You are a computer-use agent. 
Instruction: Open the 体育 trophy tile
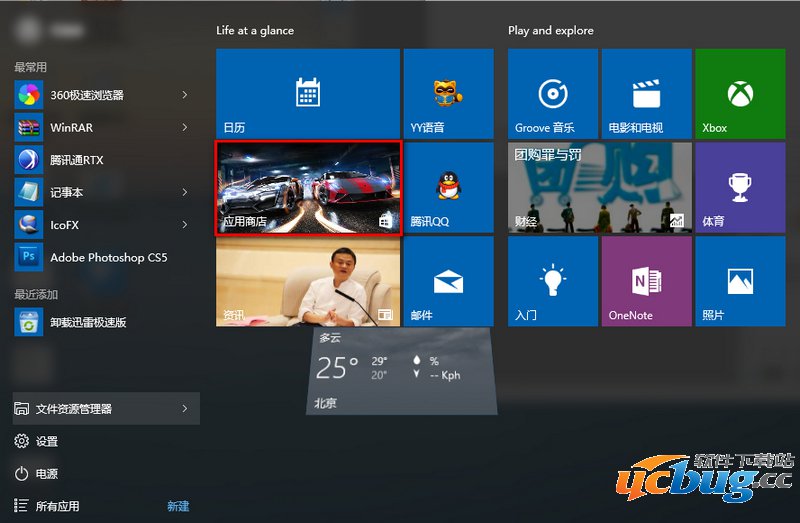pyautogui.click(x=739, y=187)
